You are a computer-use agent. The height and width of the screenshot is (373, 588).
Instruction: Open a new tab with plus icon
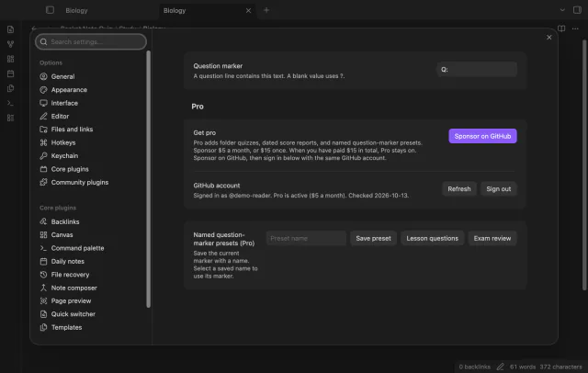[x=266, y=10]
